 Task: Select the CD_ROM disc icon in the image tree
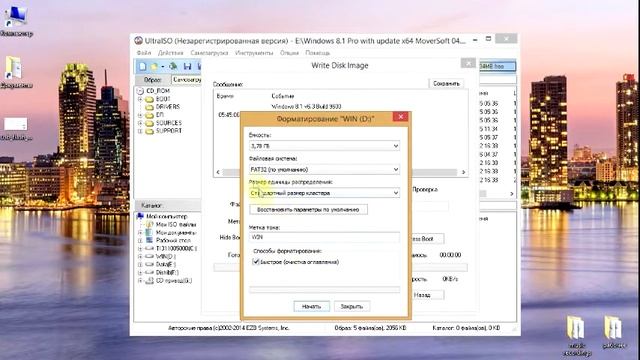coord(140,91)
